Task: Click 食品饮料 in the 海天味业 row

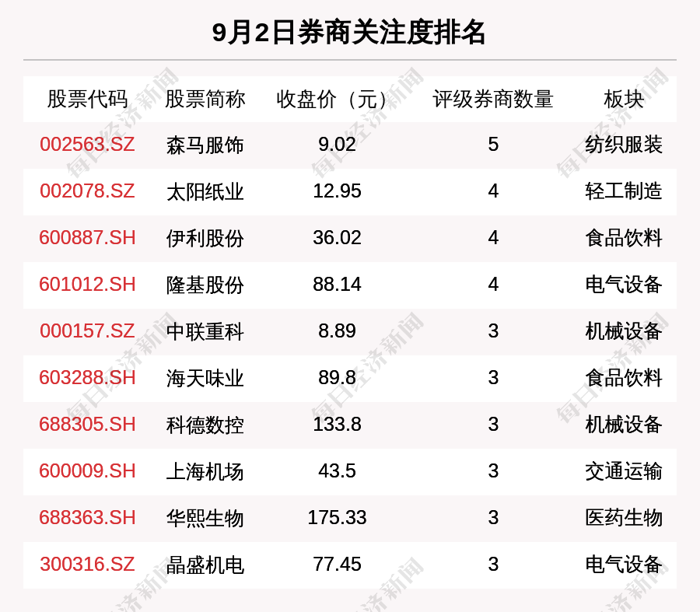Action: click(x=624, y=378)
